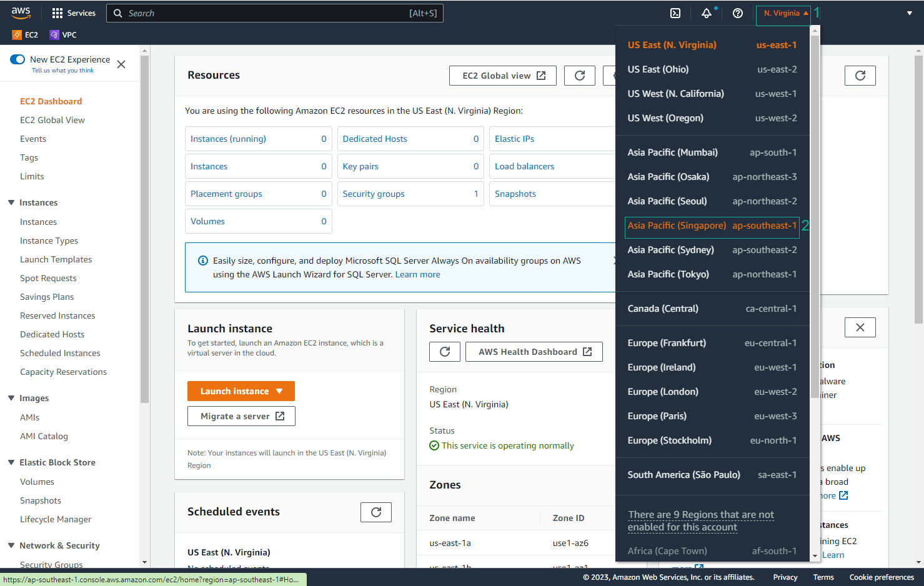Select Asia Pacific (Tokyo) region
The image size is (924, 586).
[x=712, y=274]
